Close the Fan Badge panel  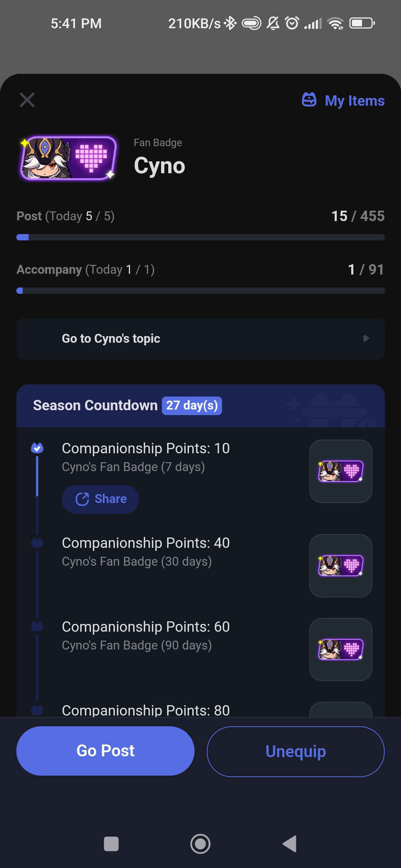(x=27, y=100)
